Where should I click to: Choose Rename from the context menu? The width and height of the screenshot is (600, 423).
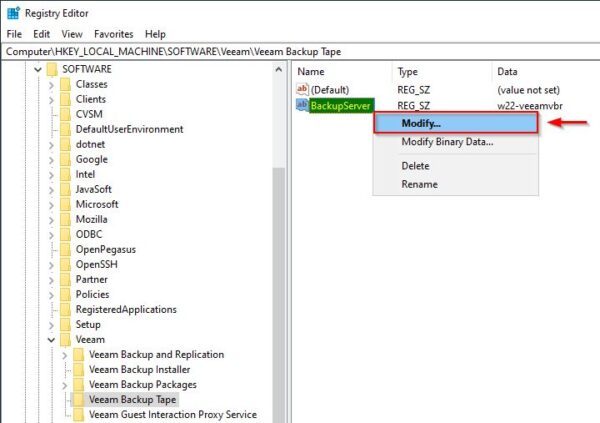point(456,184)
